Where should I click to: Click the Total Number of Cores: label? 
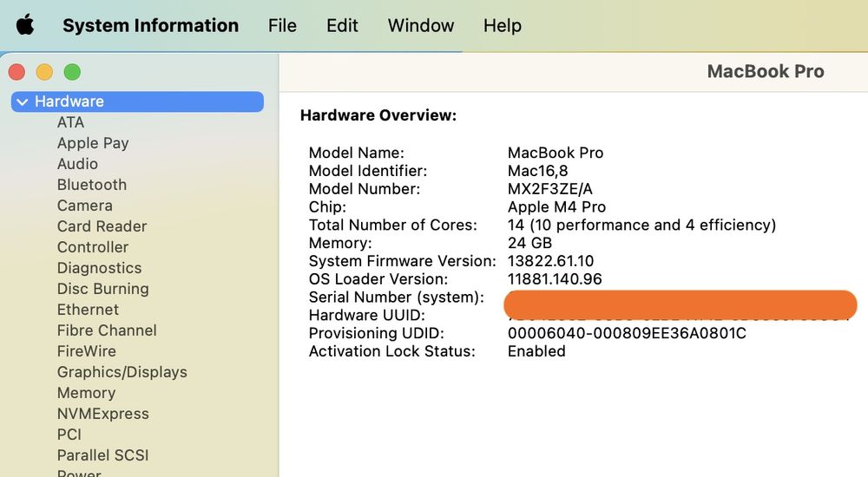coord(392,225)
